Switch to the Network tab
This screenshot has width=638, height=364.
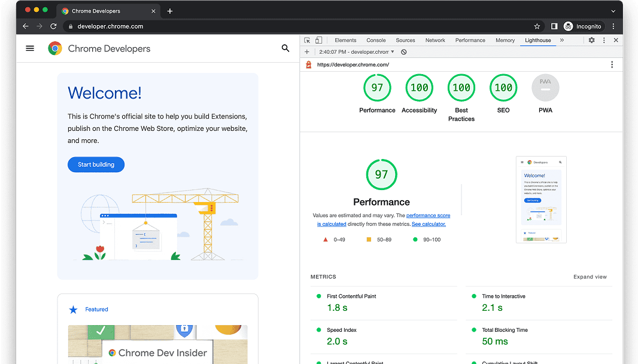(x=435, y=40)
